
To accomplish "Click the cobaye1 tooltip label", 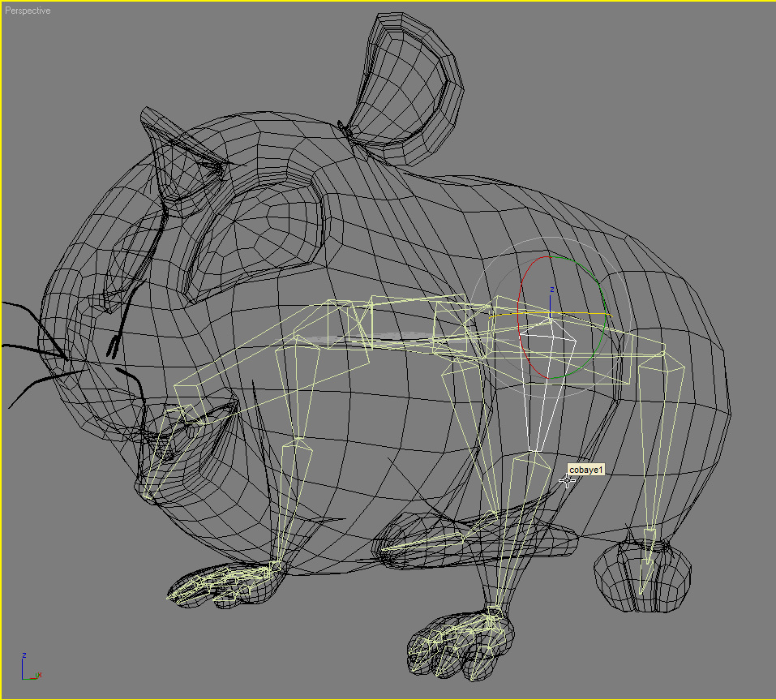I will (x=586, y=470).
